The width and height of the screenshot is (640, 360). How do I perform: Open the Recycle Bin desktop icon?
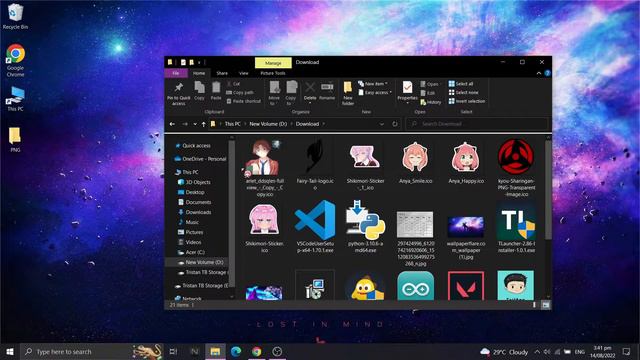[15, 17]
